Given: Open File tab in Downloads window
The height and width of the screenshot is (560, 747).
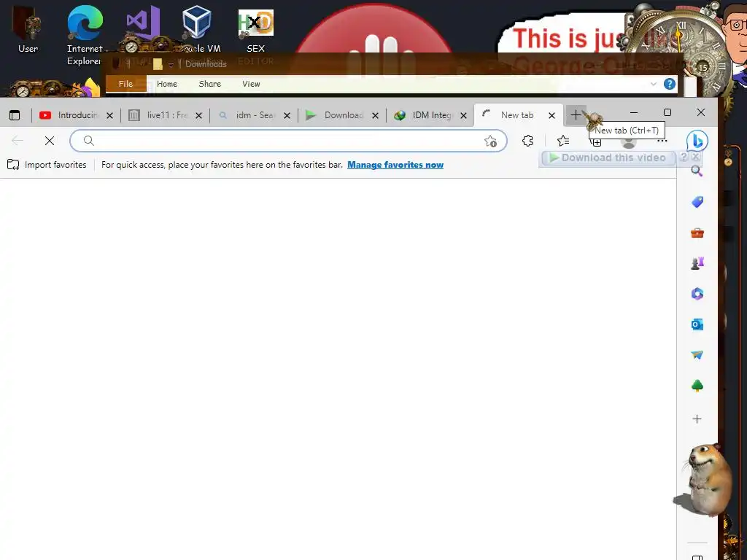Looking at the screenshot, I should (125, 84).
